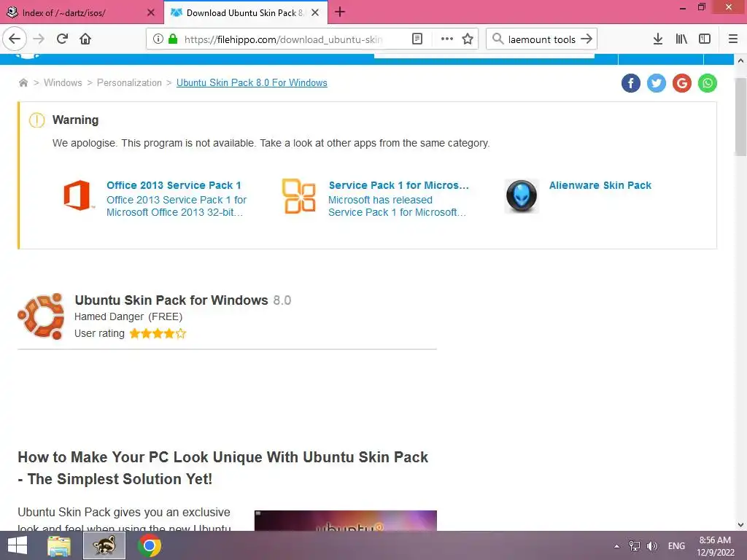Open Personalization breadcrumb link

click(x=129, y=83)
